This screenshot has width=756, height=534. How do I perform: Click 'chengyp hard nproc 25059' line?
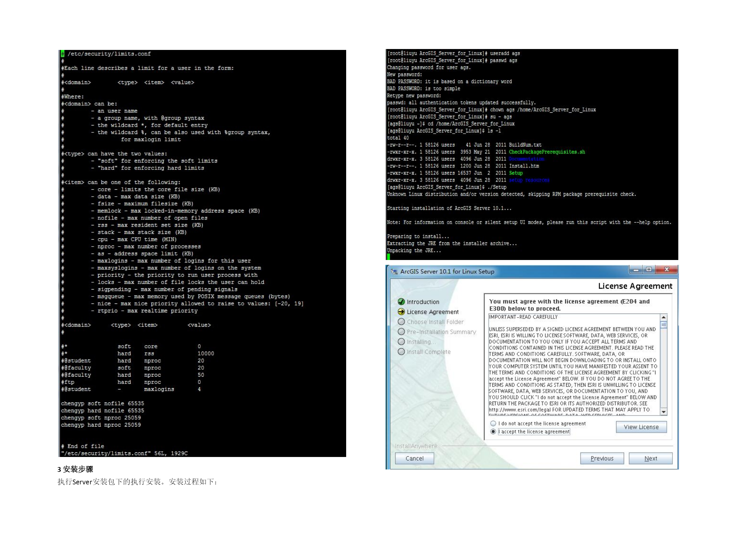pyautogui.click(x=101, y=425)
